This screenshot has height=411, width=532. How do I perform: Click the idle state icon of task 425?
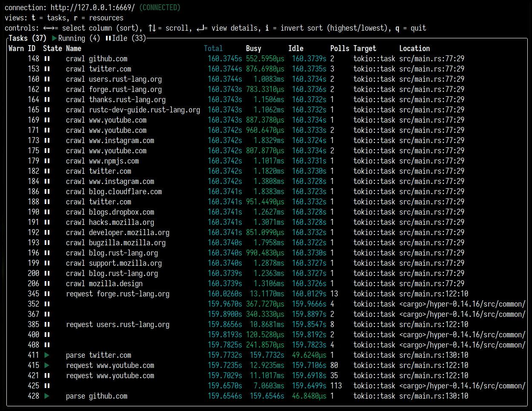coord(47,386)
